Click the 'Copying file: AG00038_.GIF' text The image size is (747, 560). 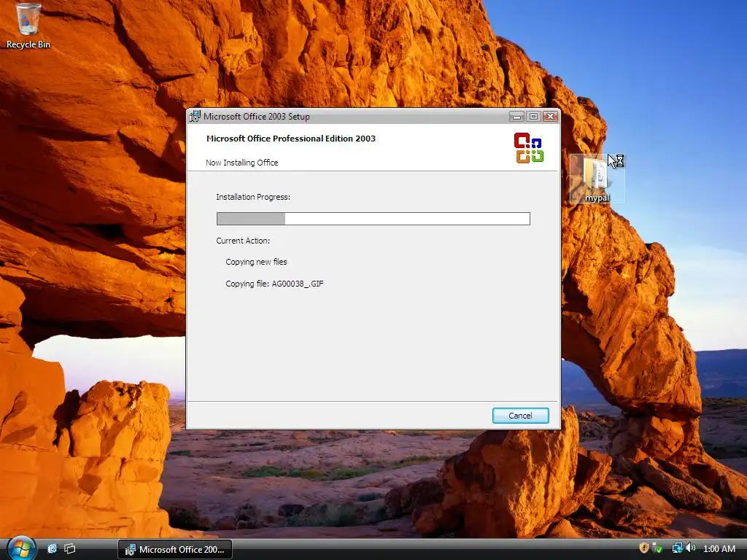click(274, 284)
